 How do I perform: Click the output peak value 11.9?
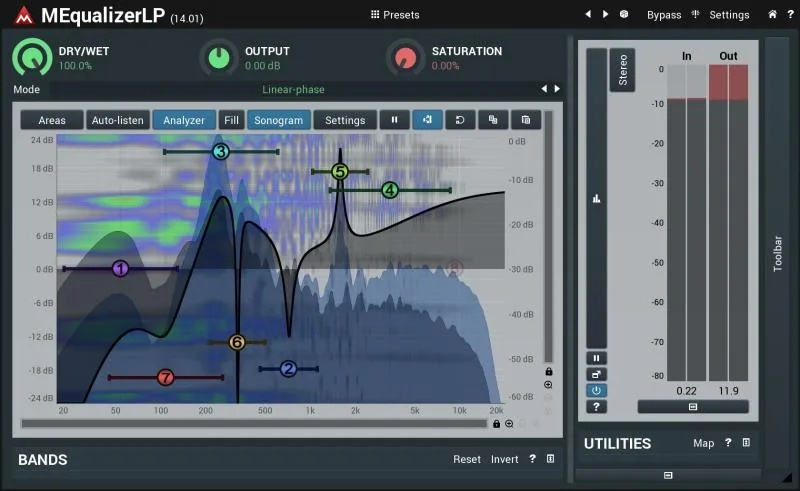tap(728, 391)
